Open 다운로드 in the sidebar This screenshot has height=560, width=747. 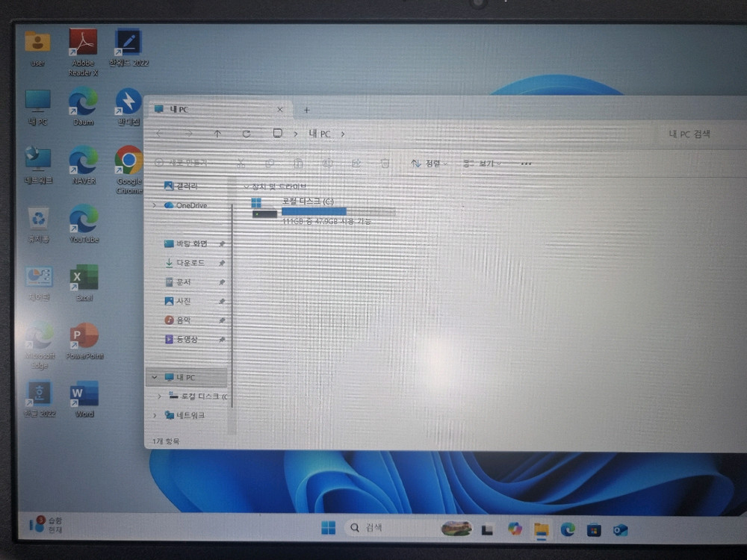[185, 262]
